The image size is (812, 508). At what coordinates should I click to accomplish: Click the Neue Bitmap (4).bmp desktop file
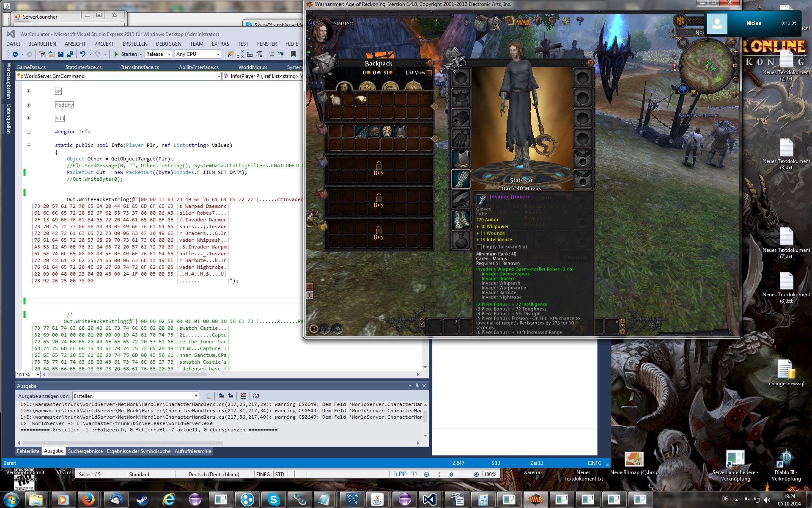click(634, 464)
